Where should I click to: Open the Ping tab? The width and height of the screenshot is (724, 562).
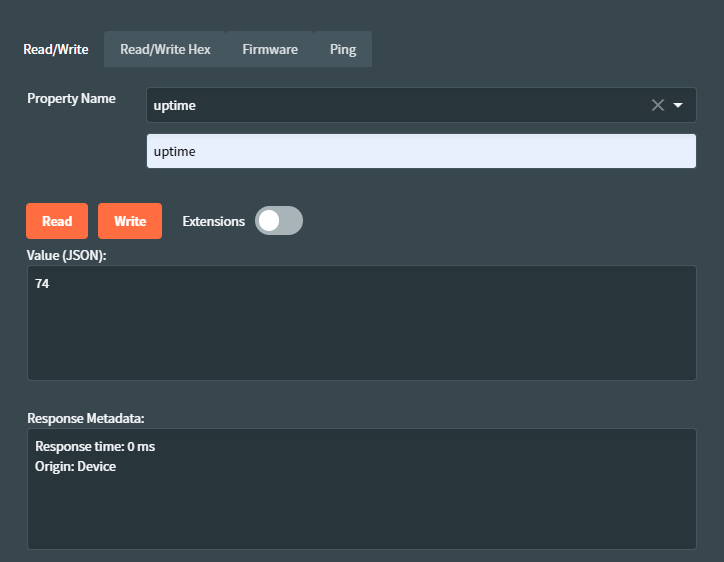343,49
